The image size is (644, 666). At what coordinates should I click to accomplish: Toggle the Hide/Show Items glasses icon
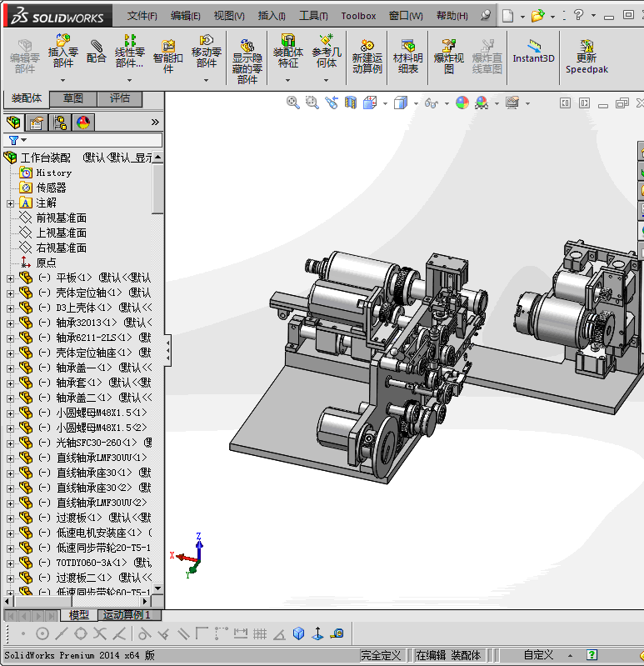point(431,103)
